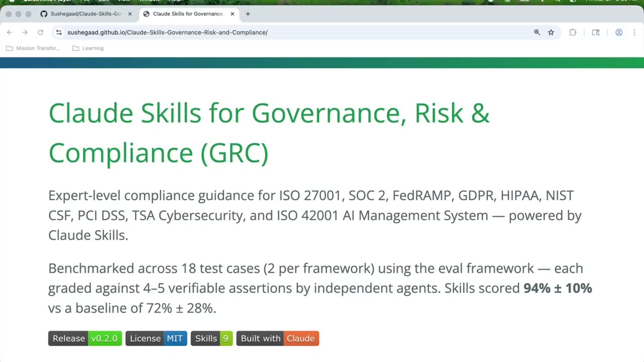Click the "ISO 42001 AI Management System" text

click(x=382, y=215)
